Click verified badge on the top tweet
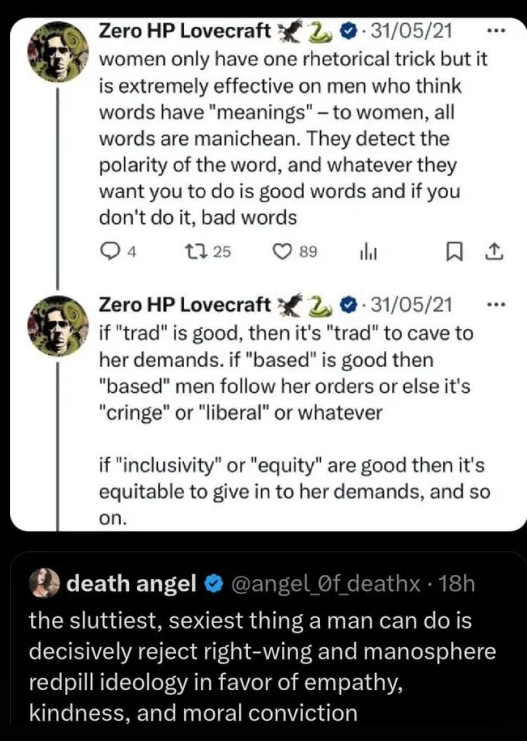527x741 pixels. tap(348, 31)
